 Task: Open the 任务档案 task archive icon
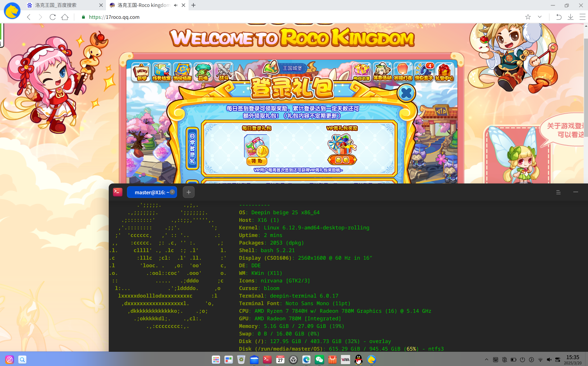(162, 72)
